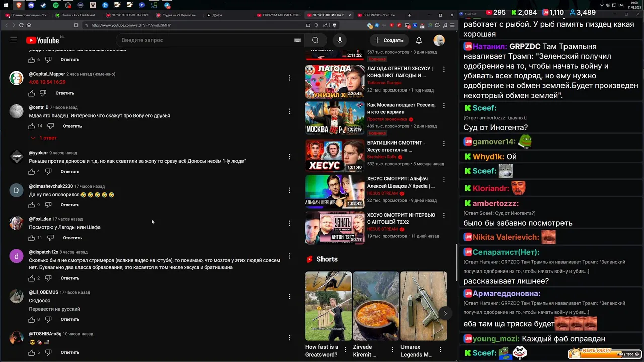
Task: Open the YouTube guide hamburger menu
Action: coord(14,40)
